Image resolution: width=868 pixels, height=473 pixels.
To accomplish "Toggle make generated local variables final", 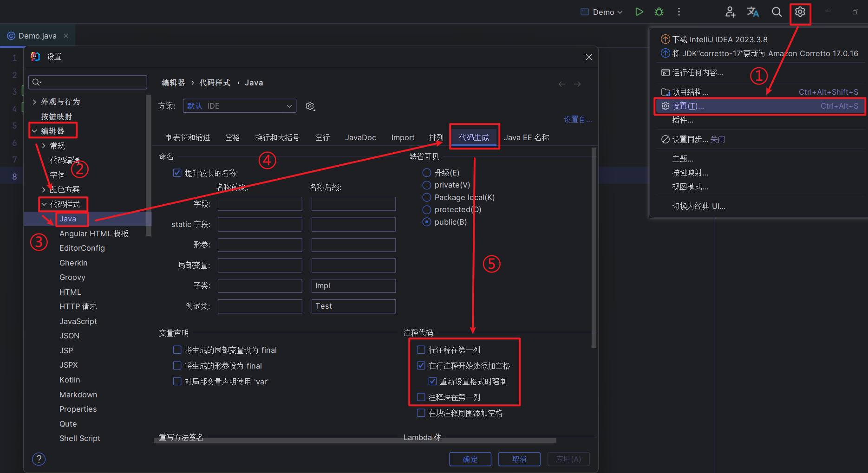I will click(x=177, y=350).
